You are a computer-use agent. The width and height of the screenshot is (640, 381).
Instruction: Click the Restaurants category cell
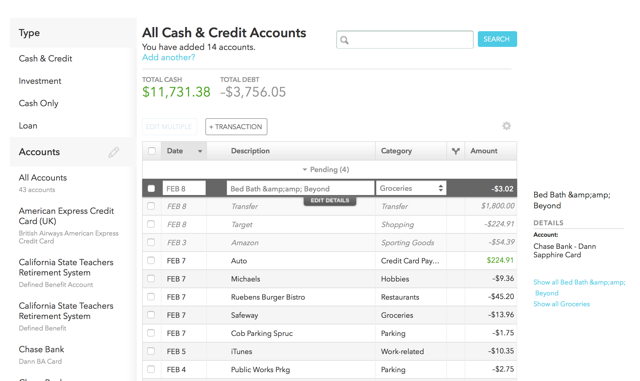tap(400, 297)
